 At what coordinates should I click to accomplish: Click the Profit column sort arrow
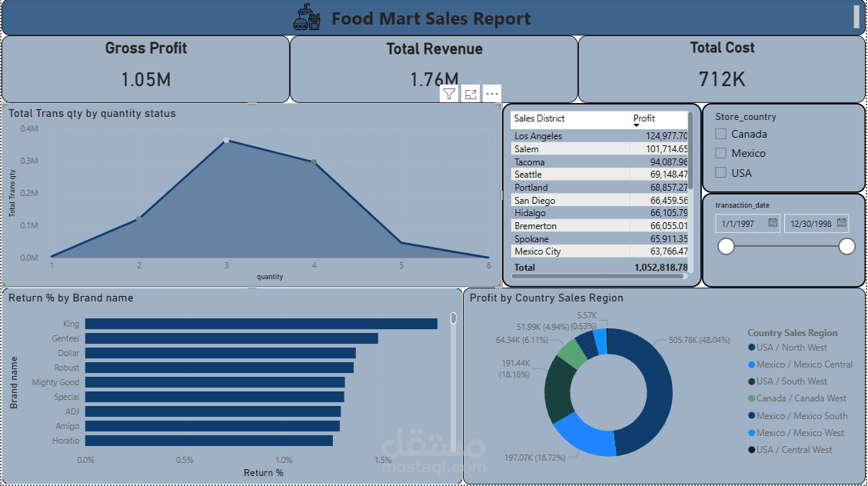pos(637,125)
